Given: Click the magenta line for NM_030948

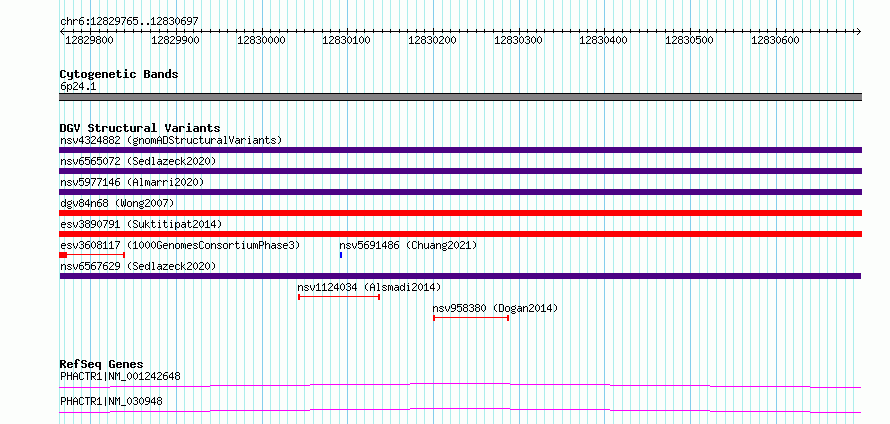Looking at the screenshot, I should click(x=460, y=410).
